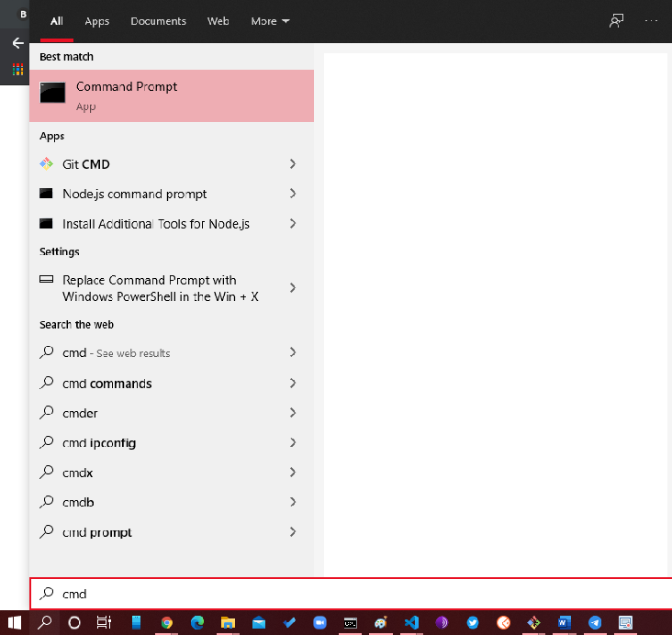Click the taskbar Search magnifier
This screenshot has height=635, width=672.
pos(45,622)
